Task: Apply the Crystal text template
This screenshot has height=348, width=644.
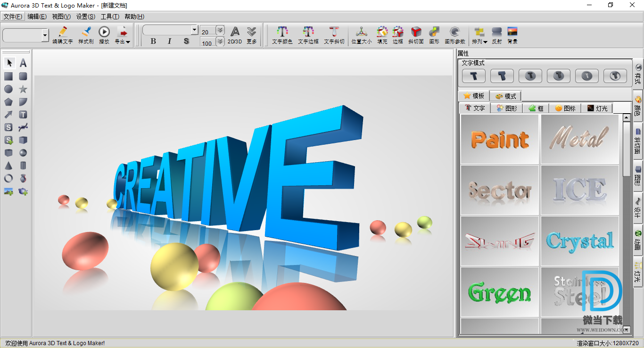Action: tap(580, 241)
